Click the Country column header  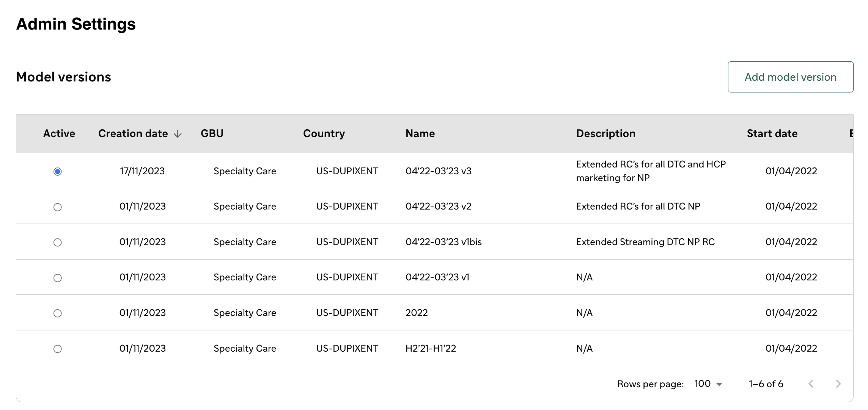[x=324, y=133]
